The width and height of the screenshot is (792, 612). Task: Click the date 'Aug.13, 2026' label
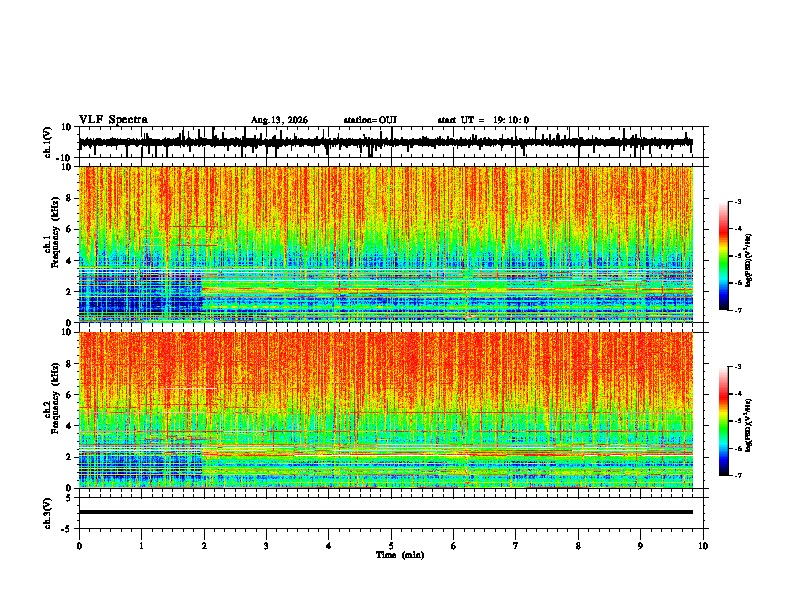coord(279,120)
